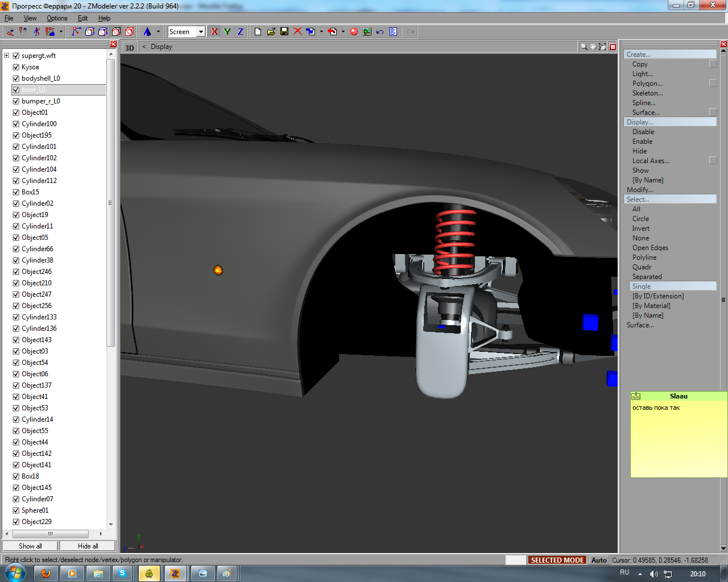Expand the Modify... command group
Screen dimensions: 728x582
(640, 190)
